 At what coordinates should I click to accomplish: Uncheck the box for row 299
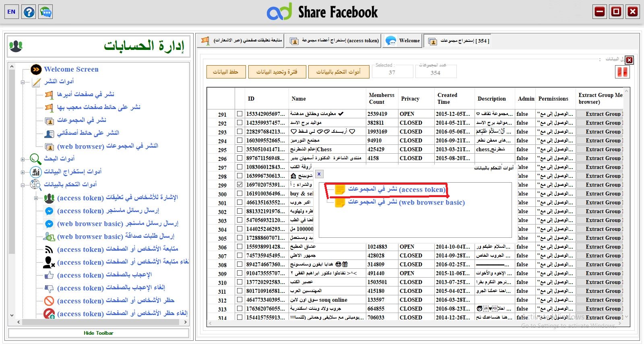pyautogui.click(x=240, y=185)
